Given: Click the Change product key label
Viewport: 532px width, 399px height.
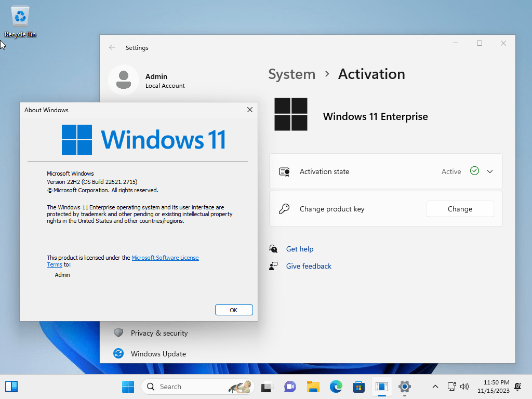Looking at the screenshot, I should coord(332,209).
